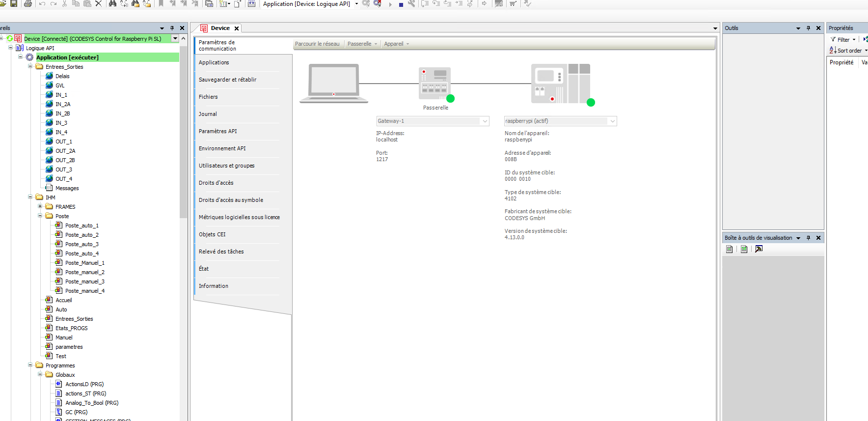Switch to the Journal tab
Image resolution: width=868 pixels, height=421 pixels.
pos(208,114)
